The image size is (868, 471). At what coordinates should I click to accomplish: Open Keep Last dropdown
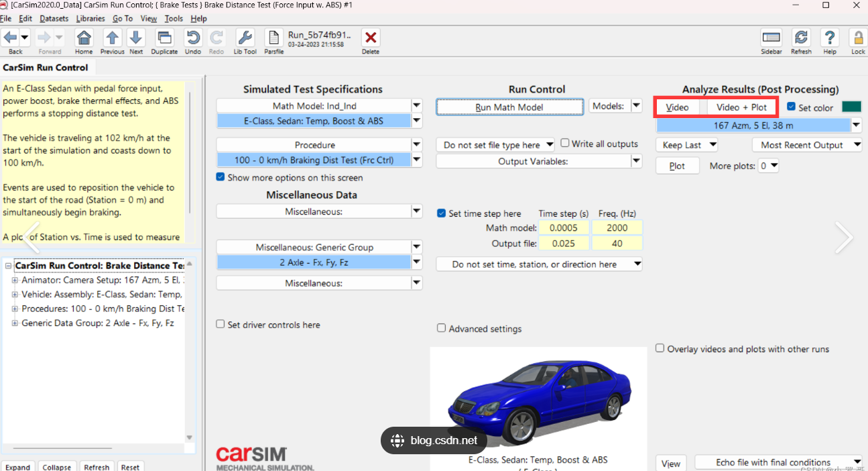pos(687,145)
